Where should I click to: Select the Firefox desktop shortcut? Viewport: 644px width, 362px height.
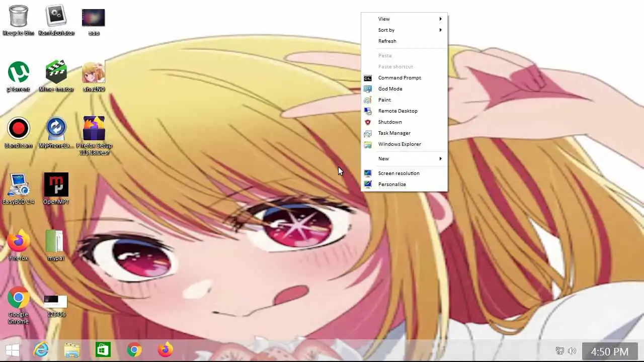tap(19, 245)
